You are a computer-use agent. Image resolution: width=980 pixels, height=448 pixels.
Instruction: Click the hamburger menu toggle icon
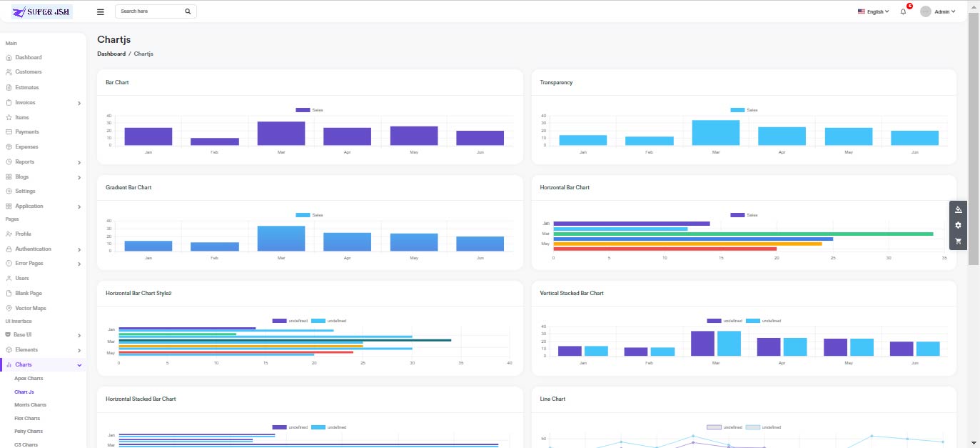[x=100, y=11]
